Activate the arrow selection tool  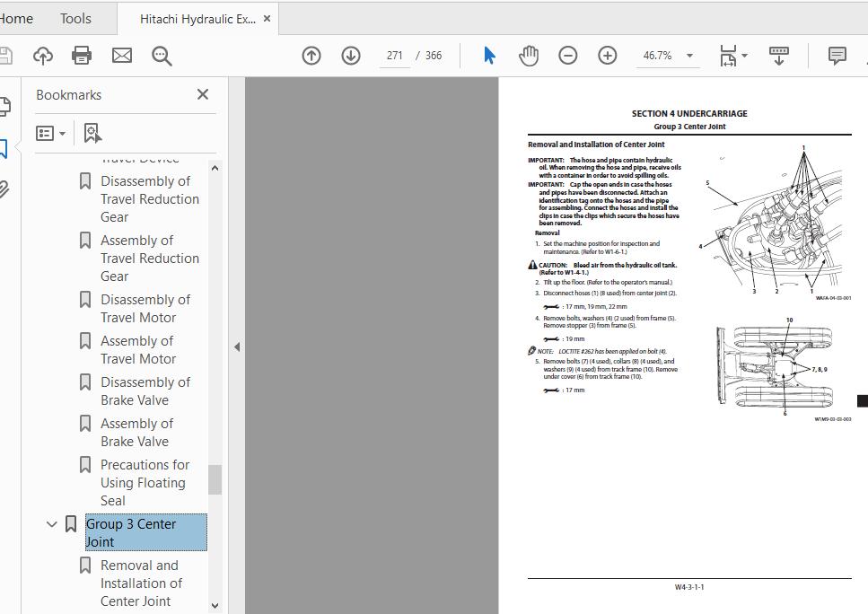(489, 56)
